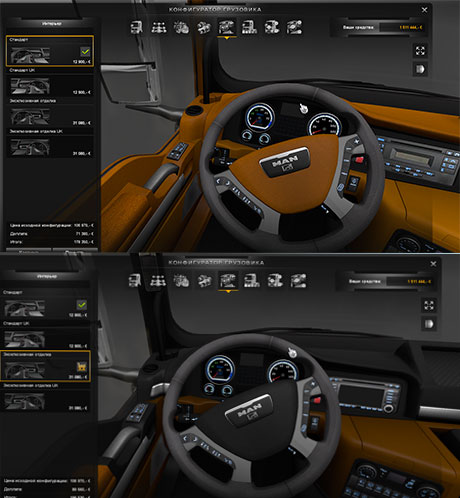Open the seventh configurator tab icon, bottom screen
Screen dimensions: 460x498
[275, 281]
